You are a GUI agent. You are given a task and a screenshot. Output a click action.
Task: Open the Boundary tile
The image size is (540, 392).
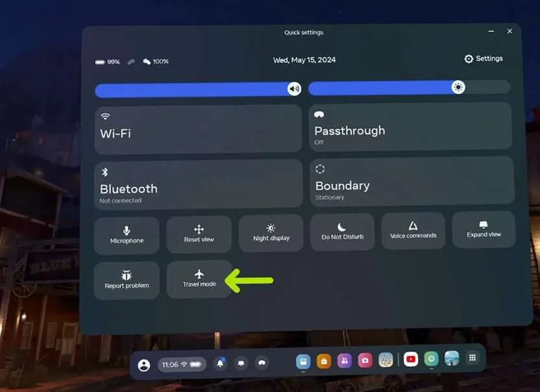412,182
